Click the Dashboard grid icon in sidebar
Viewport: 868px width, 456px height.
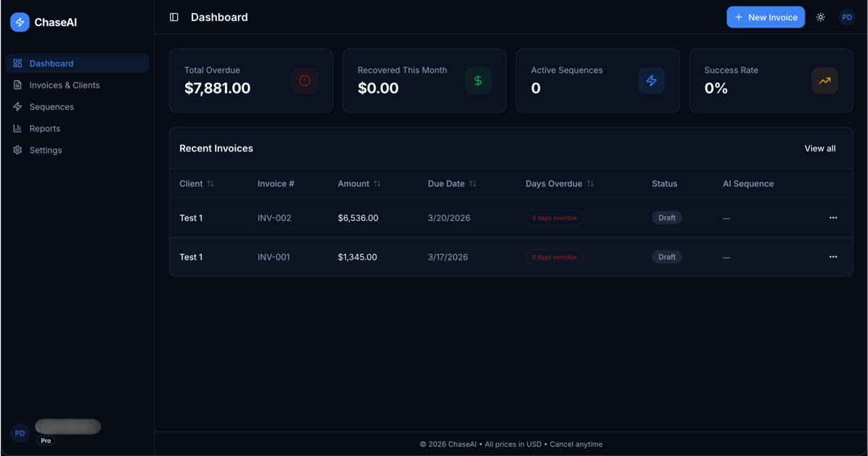(17, 64)
